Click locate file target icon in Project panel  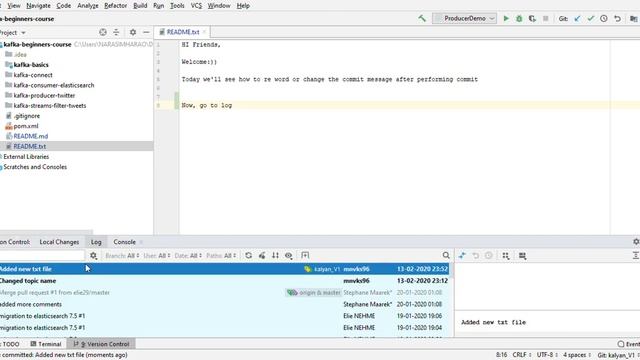(103, 32)
